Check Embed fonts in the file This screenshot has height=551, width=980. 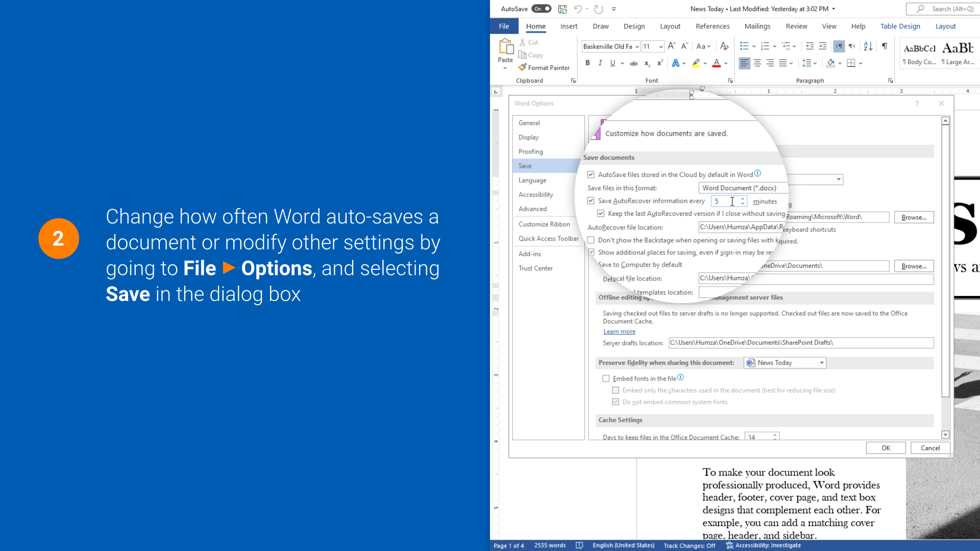(x=606, y=379)
